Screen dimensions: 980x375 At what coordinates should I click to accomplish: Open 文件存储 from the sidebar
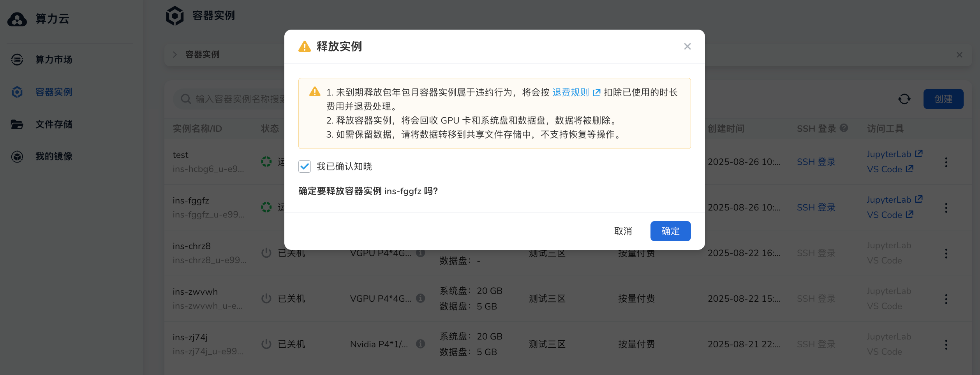pos(53,124)
